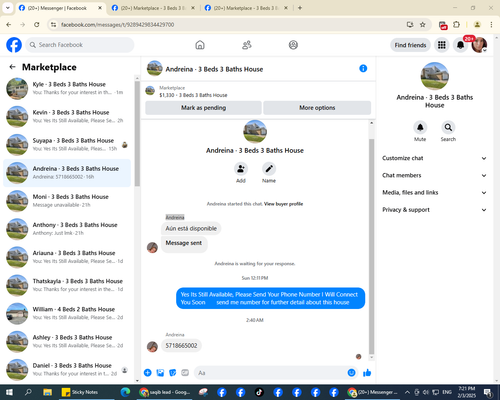Open the notifications bell
The height and width of the screenshot is (400, 500).
[460, 45]
